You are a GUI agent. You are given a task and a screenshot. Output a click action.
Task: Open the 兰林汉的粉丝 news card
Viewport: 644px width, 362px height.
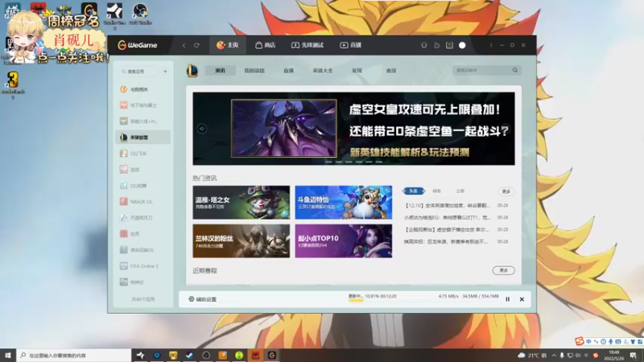[241, 241]
